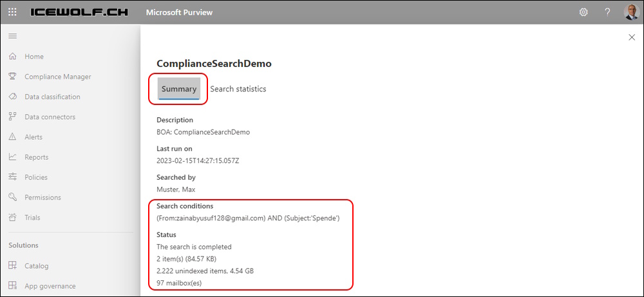Viewport: 644px width, 297px height.
Task: Click the Alerts triangle icon
Action: [13, 137]
